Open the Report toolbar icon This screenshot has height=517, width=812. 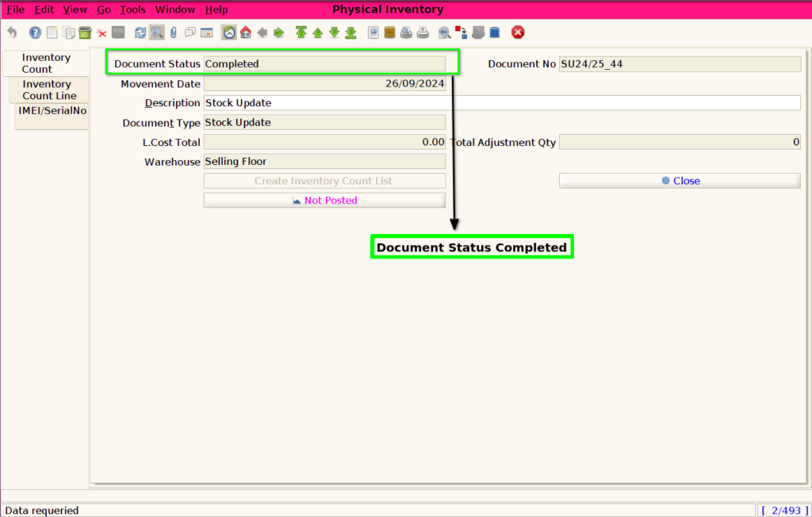(x=373, y=33)
